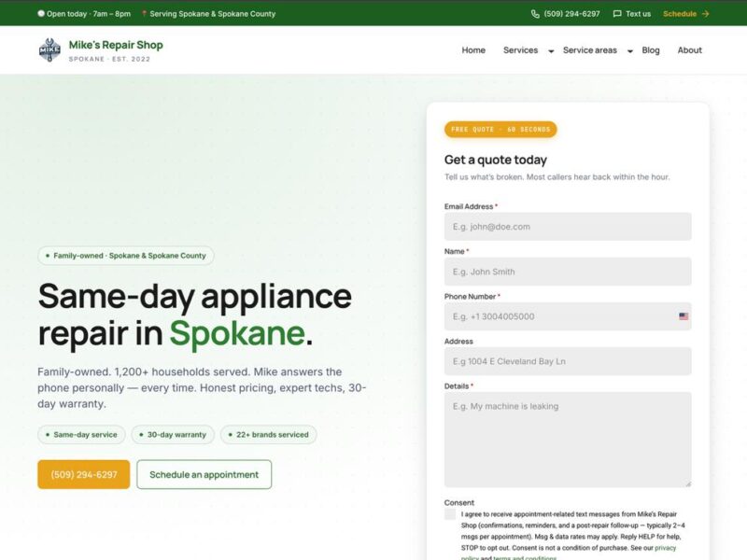Click the Family-owned Spokane County badge
The height and width of the screenshot is (560, 747).
126,256
